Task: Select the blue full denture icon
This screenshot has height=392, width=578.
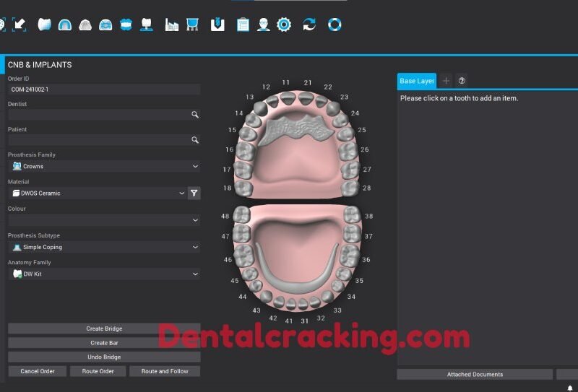Action: [126, 25]
